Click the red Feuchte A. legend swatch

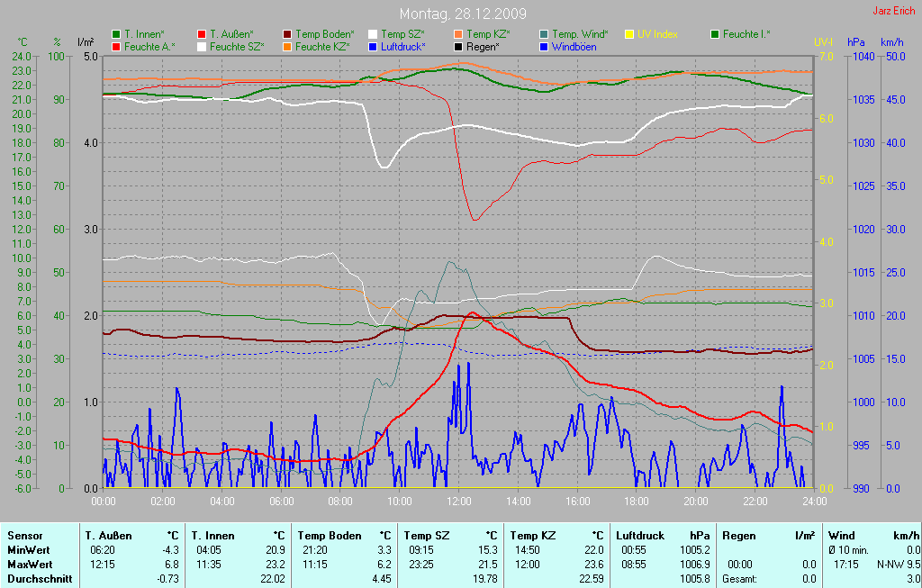tap(116, 47)
